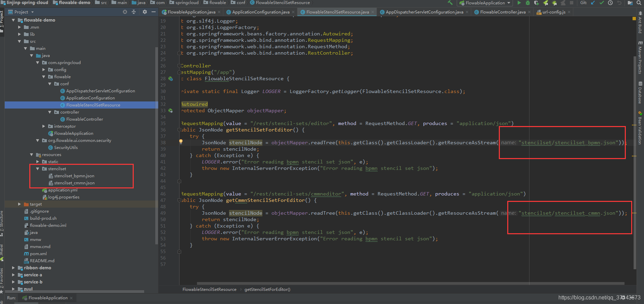The height and width of the screenshot is (304, 644).
Task: Hide the Project tool window
Action: (154, 12)
